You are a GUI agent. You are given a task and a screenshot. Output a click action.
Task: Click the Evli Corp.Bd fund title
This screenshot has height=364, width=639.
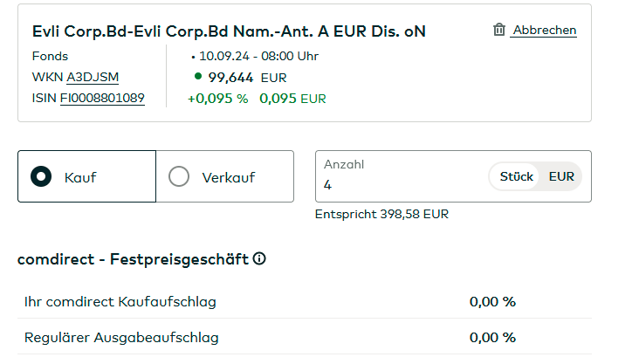tap(229, 31)
